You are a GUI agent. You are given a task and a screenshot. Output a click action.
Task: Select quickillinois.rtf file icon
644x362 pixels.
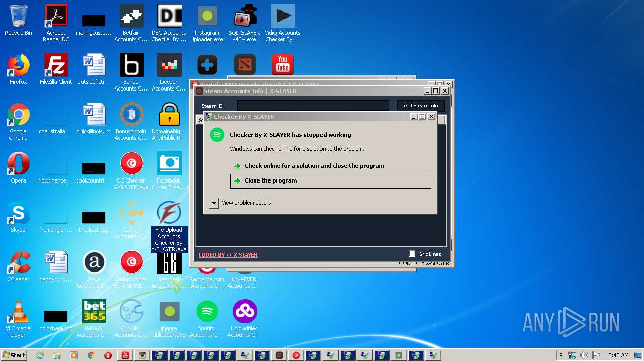[94, 119]
